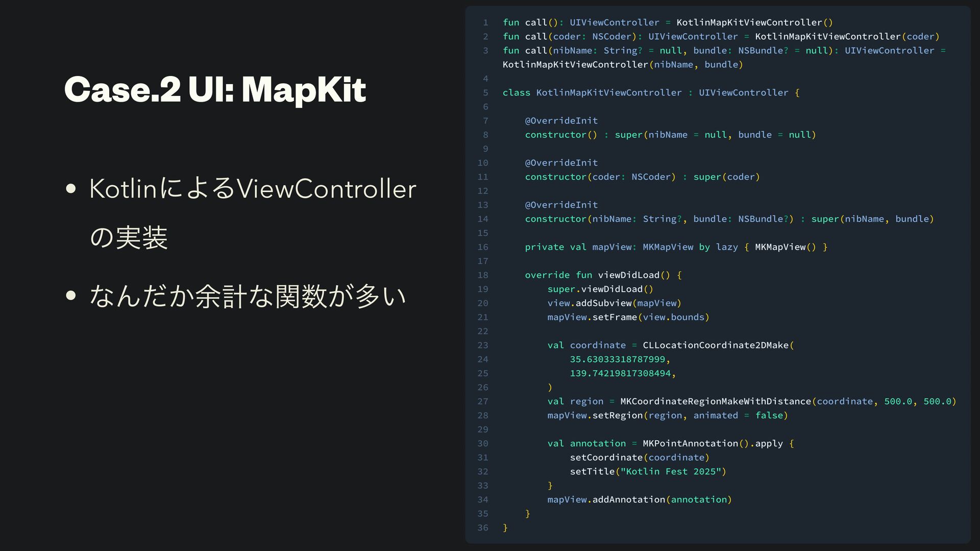Screen dimensions: 980x551
Task: Click the first bullet KotlinによるViewController
Action: pos(252,189)
